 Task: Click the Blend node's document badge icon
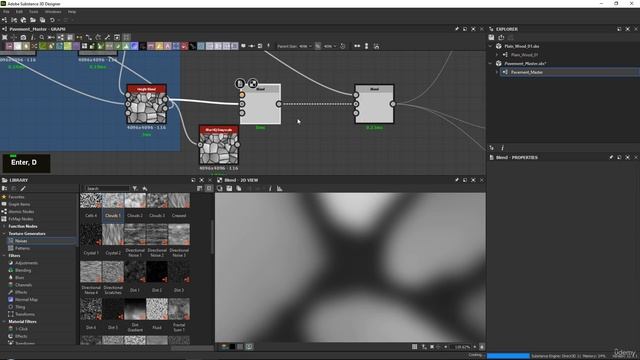(x=240, y=84)
